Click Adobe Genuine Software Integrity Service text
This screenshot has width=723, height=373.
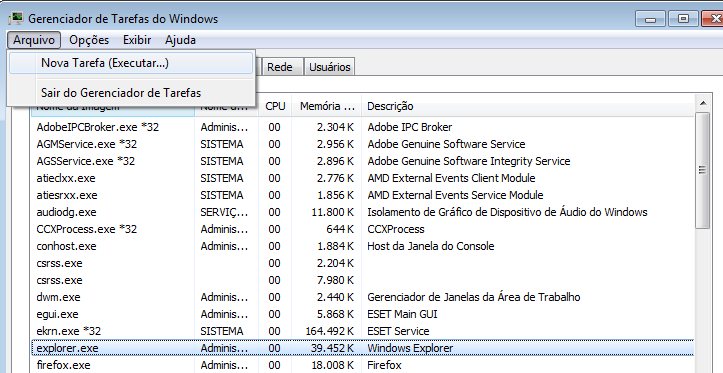[468, 161]
